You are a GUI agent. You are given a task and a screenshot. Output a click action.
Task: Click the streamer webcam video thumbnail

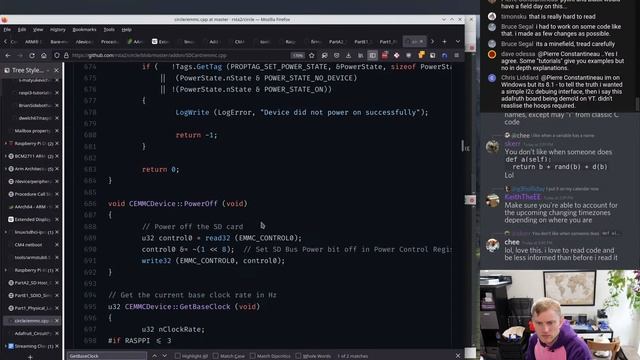pos(560,315)
